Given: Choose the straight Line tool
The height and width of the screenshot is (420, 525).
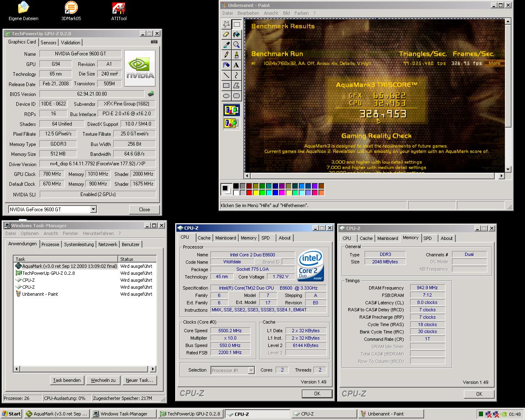Looking at the screenshot, I should (x=226, y=75).
